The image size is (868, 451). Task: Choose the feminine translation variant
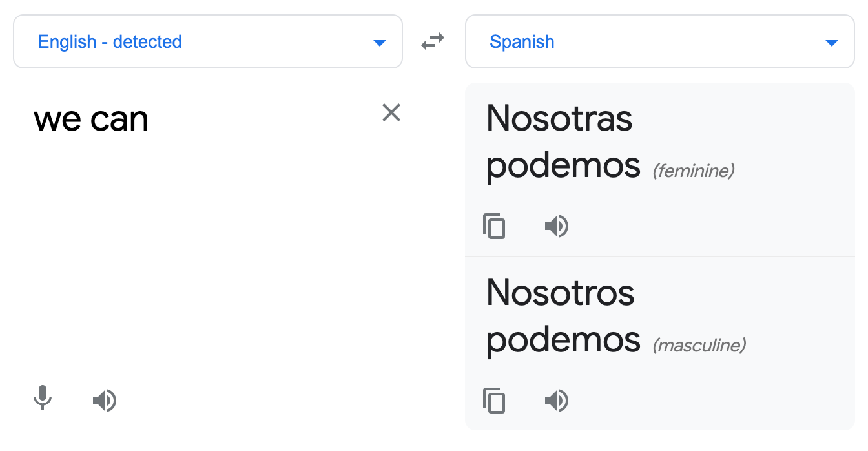click(562, 142)
